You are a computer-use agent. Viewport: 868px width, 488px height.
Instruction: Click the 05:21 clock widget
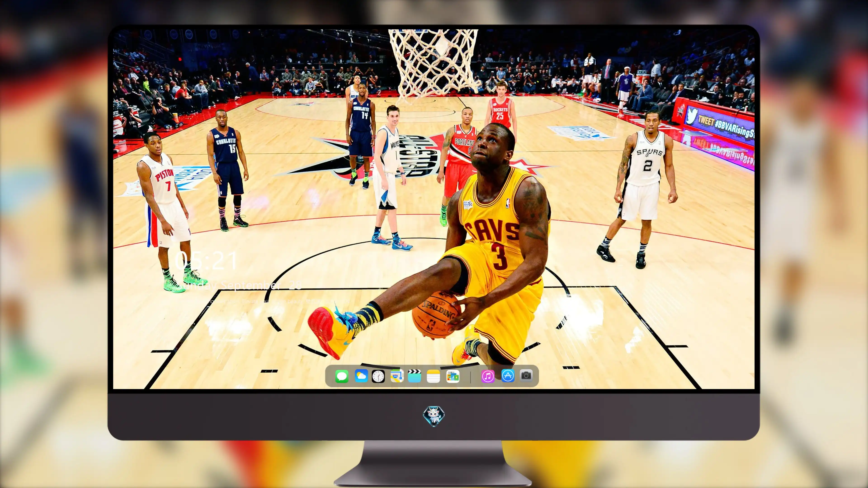[x=206, y=261]
